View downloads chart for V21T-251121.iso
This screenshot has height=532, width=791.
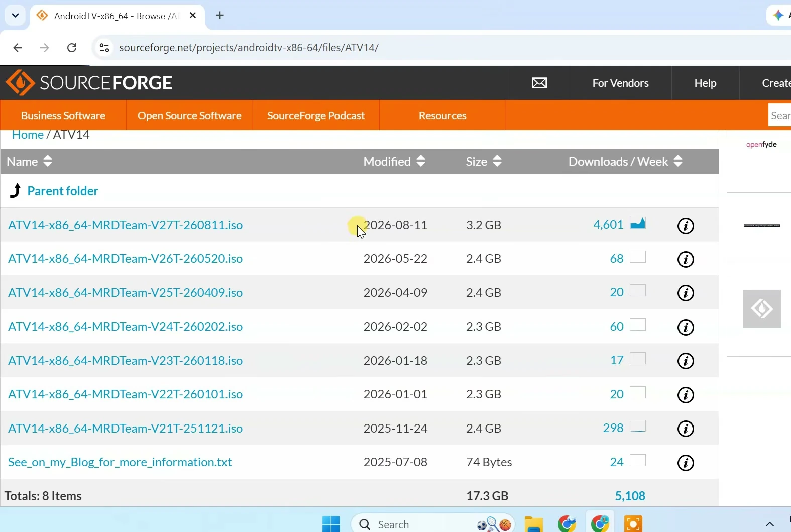(x=638, y=427)
